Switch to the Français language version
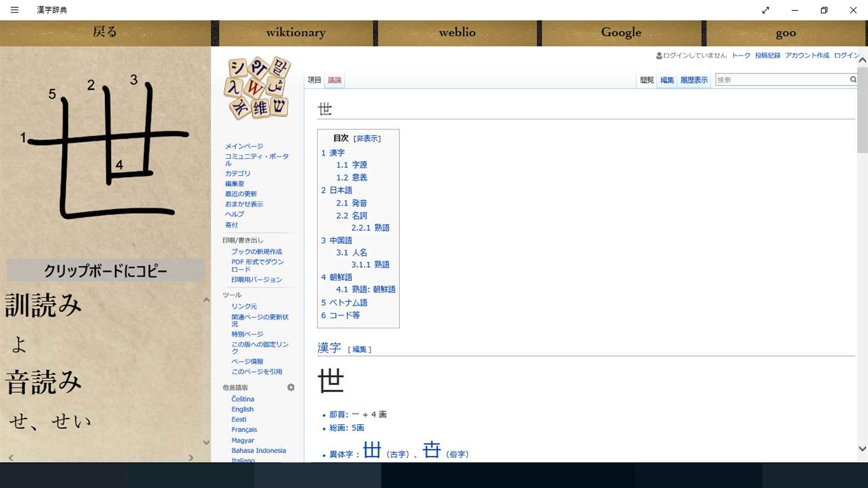This screenshot has height=488, width=868. (244, 430)
